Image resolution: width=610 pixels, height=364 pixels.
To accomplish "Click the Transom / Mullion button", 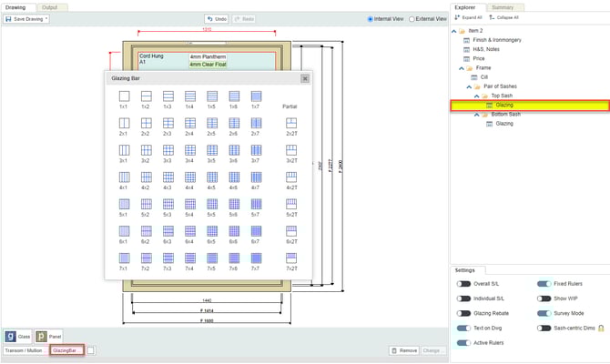I will [25, 349].
